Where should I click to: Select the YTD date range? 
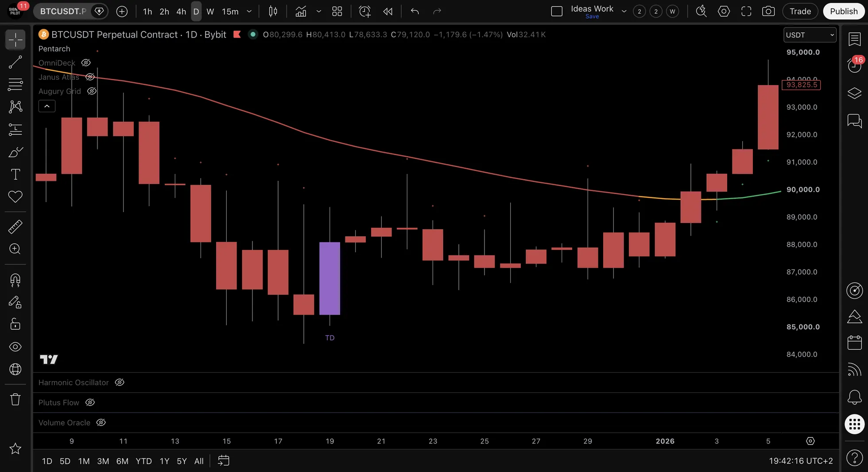tap(143, 461)
